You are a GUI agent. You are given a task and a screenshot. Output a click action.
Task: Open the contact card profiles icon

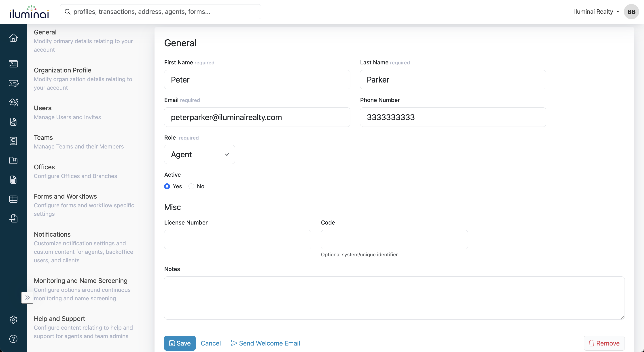13,64
